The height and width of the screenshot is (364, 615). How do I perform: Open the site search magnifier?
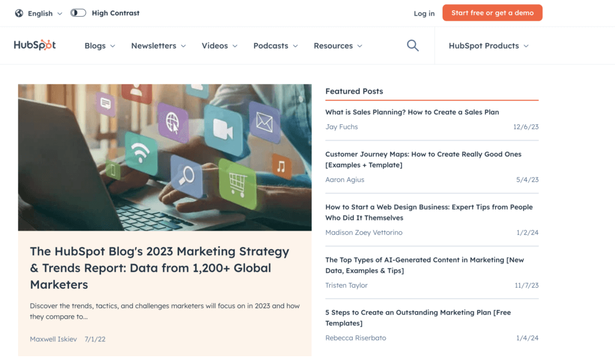(413, 45)
